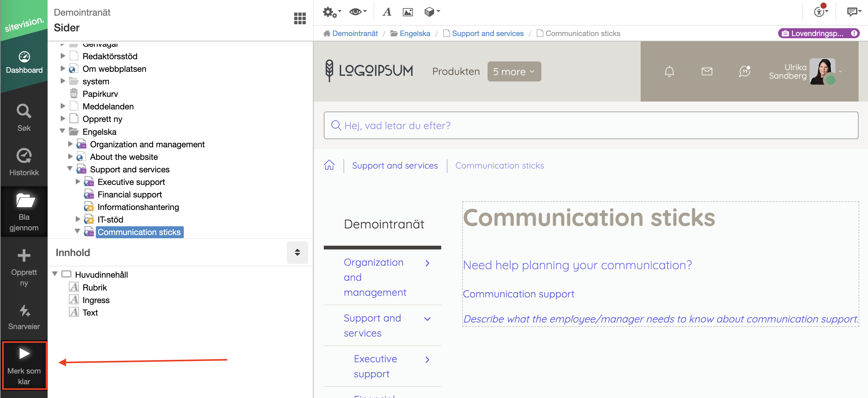
Task: Expand the Meddelanden tree node
Action: 63,106
